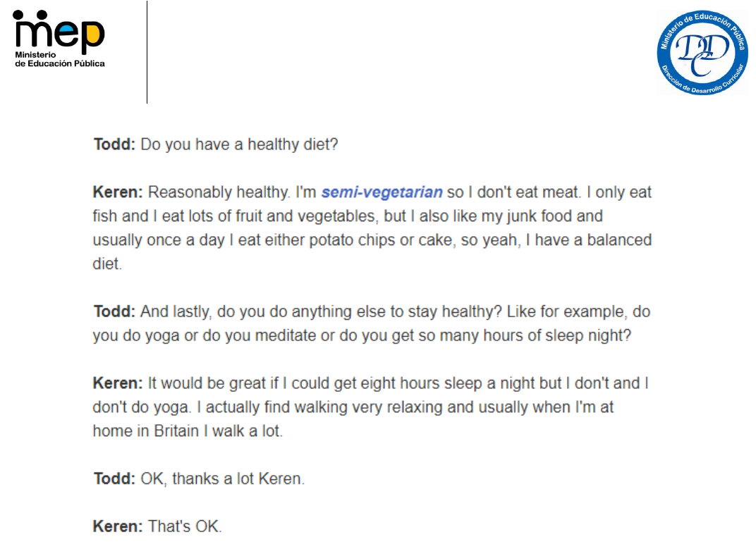Click 'Ministerio de Educación Pública' text under logo

(59, 59)
